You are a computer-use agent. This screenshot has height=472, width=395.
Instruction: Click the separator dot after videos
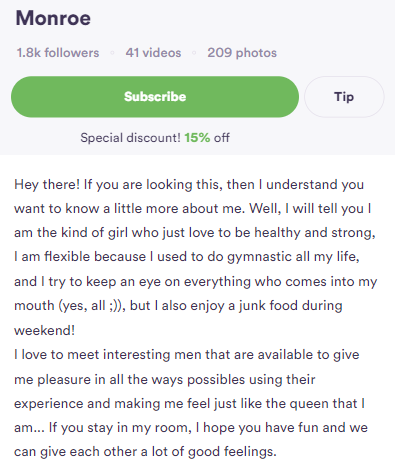pyautogui.click(x=194, y=53)
